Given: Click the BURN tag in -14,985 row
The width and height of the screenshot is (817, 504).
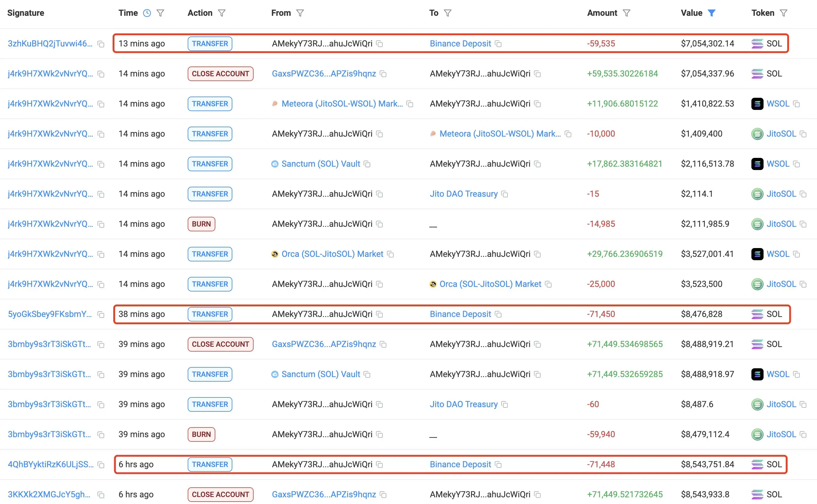Looking at the screenshot, I should point(201,224).
